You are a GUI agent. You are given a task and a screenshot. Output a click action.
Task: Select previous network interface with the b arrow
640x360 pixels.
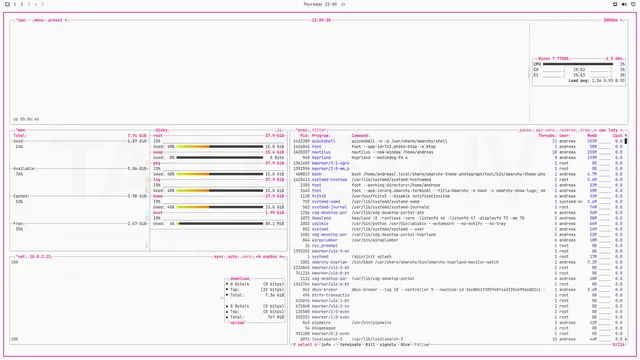click(258, 257)
